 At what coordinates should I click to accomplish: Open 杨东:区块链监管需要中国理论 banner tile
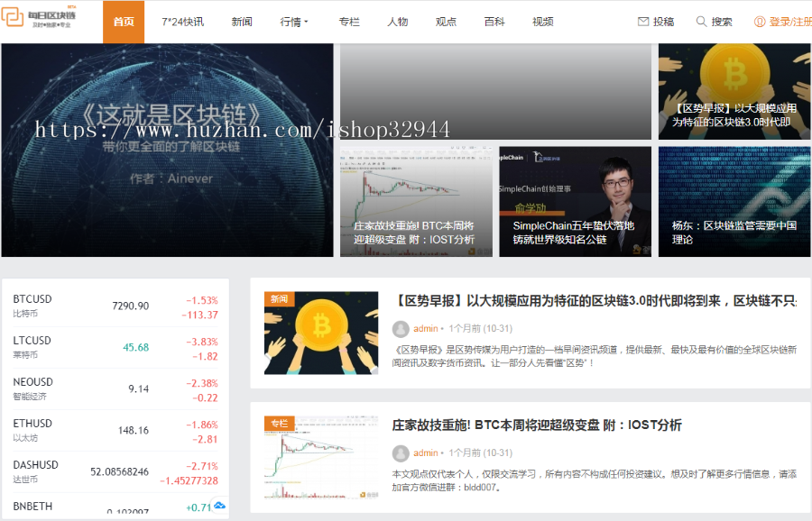tap(734, 201)
